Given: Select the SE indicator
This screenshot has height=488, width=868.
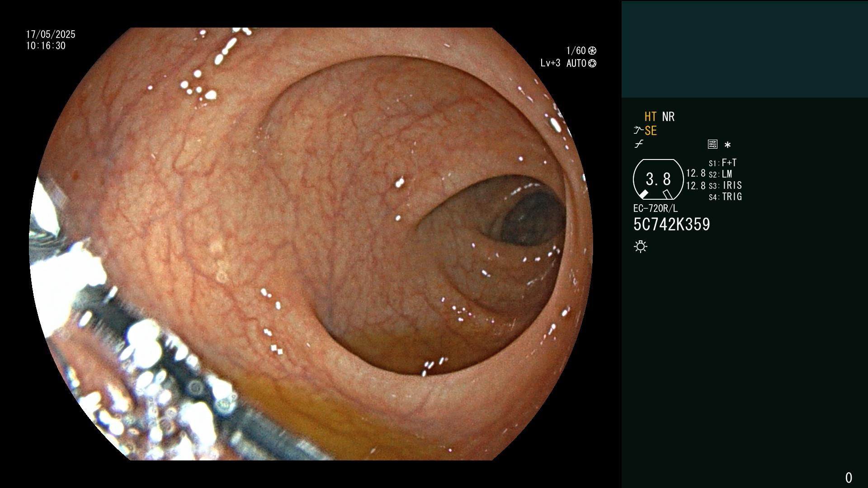Looking at the screenshot, I should coord(651,131).
